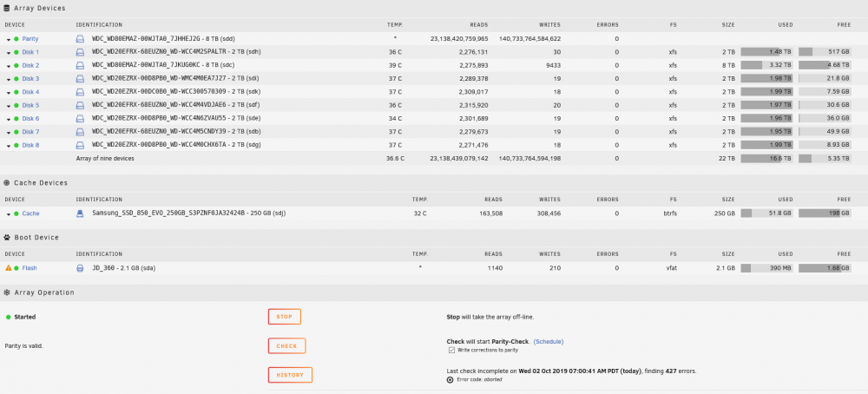Click Cache used space bar 51.8 GB
Image resolution: width=868 pixels, height=394 pixels.
766,213
